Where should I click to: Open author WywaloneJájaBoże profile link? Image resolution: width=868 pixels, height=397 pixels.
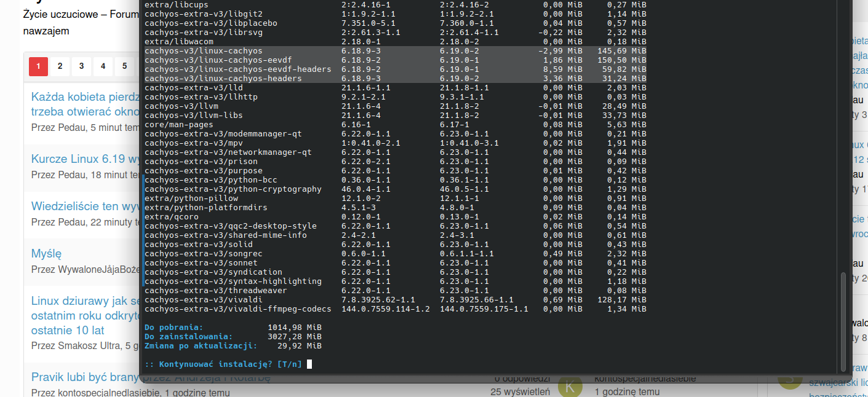tap(100, 269)
